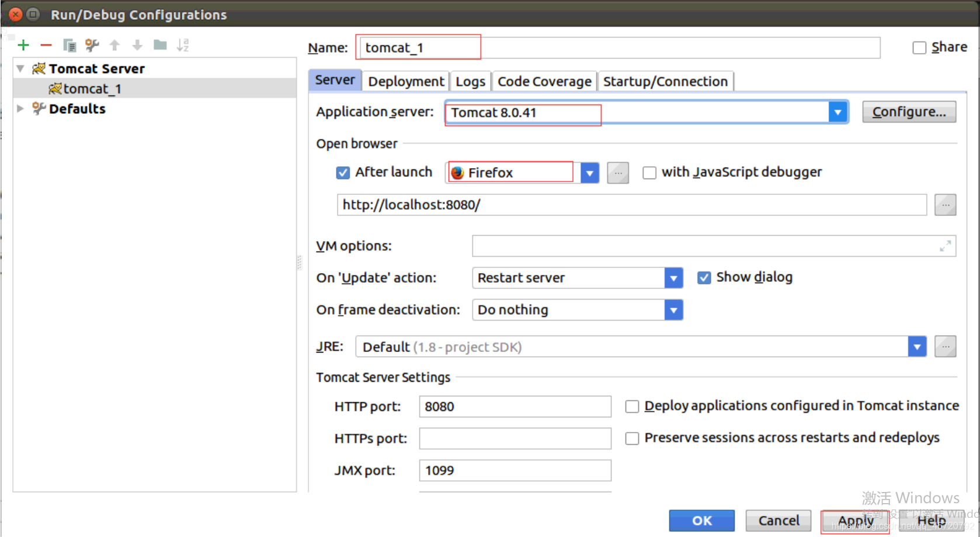Open the On 'Update' action dropdown

673,278
